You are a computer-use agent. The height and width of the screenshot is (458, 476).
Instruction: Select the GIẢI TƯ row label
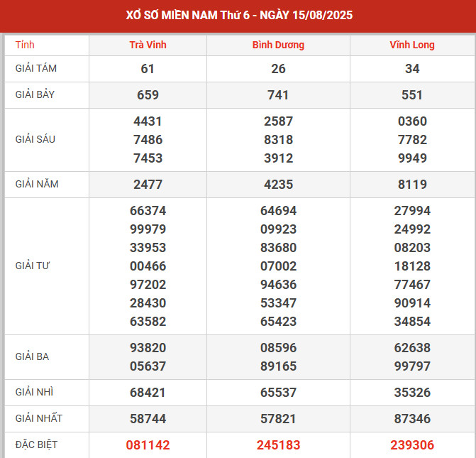point(33,266)
